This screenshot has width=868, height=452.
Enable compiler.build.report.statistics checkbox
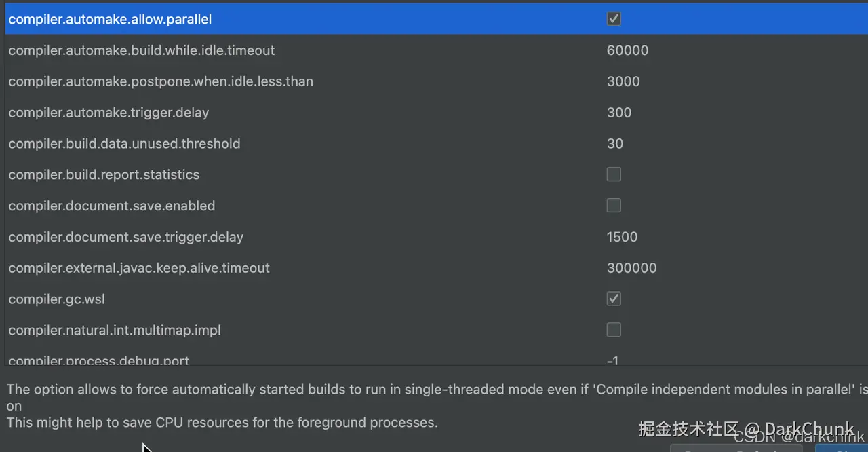click(614, 174)
